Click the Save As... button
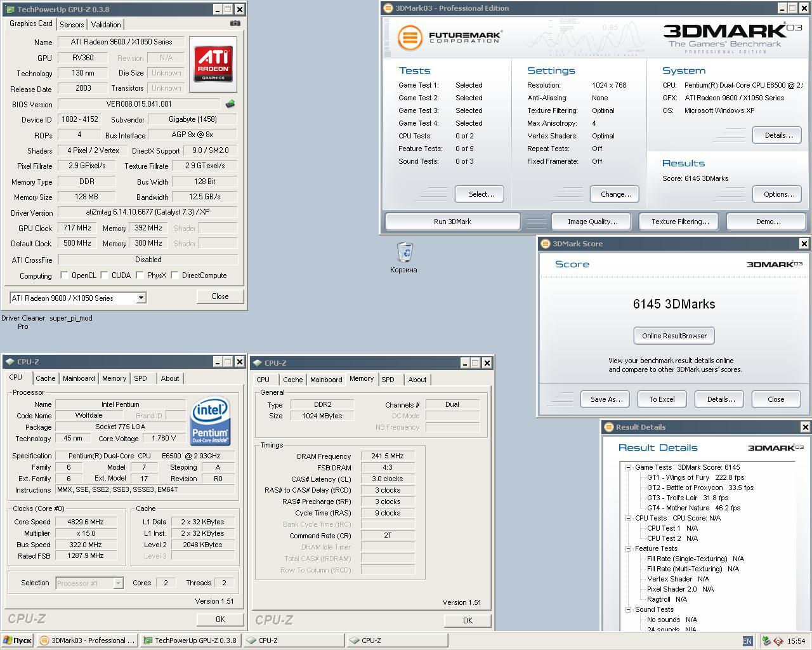 pos(606,399)
